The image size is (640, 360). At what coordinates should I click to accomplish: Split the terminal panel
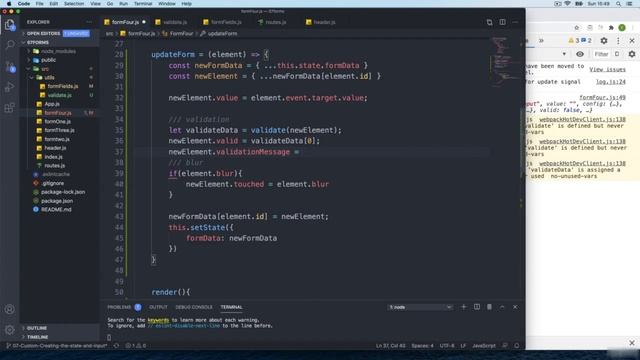[x=477, y=307]
